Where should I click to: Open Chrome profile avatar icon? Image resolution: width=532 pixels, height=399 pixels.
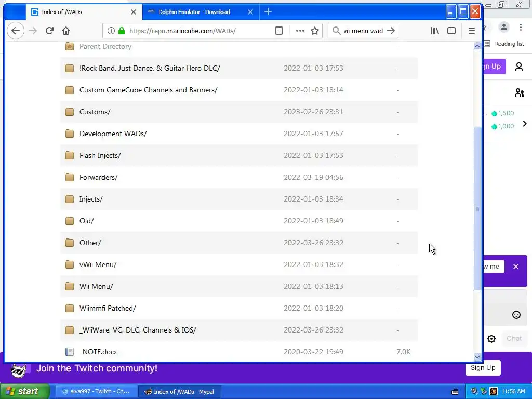tap(504, 27)
